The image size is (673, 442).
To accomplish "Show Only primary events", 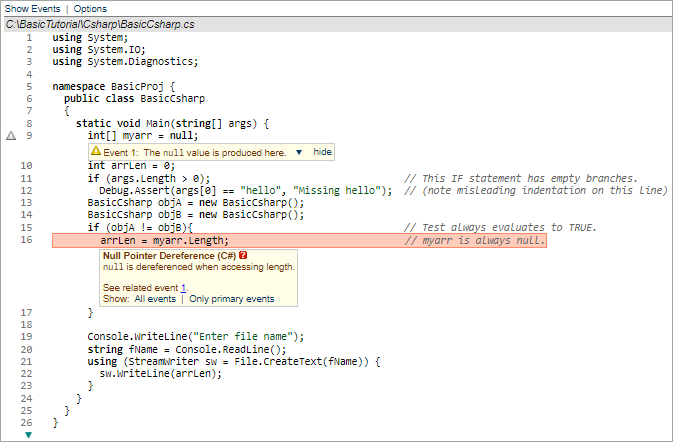I will 231,299.
